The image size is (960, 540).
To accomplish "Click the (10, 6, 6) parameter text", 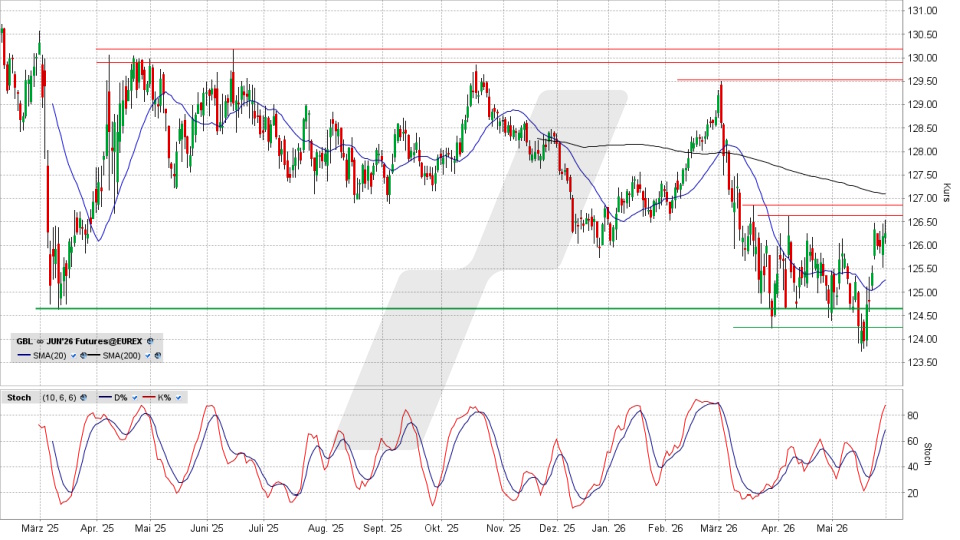I will [x=59, y=398].
